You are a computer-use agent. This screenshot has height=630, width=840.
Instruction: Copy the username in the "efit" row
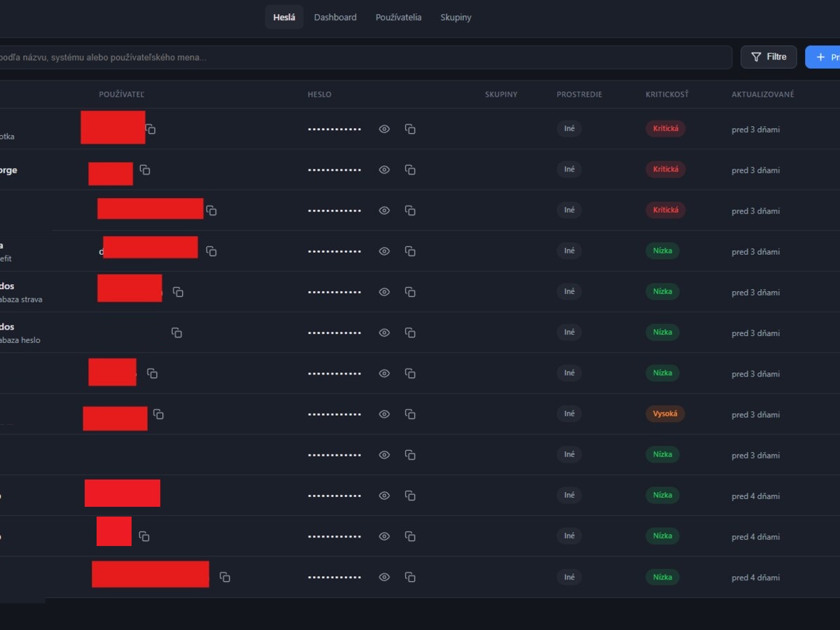click(211, 251)
